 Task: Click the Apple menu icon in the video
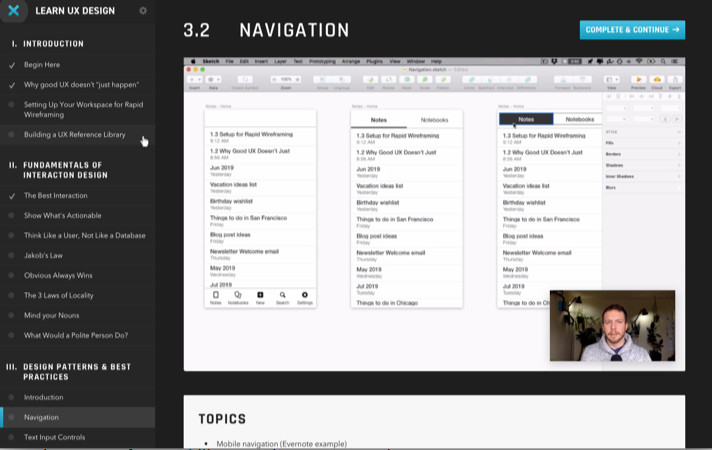(x=193, y=61)
